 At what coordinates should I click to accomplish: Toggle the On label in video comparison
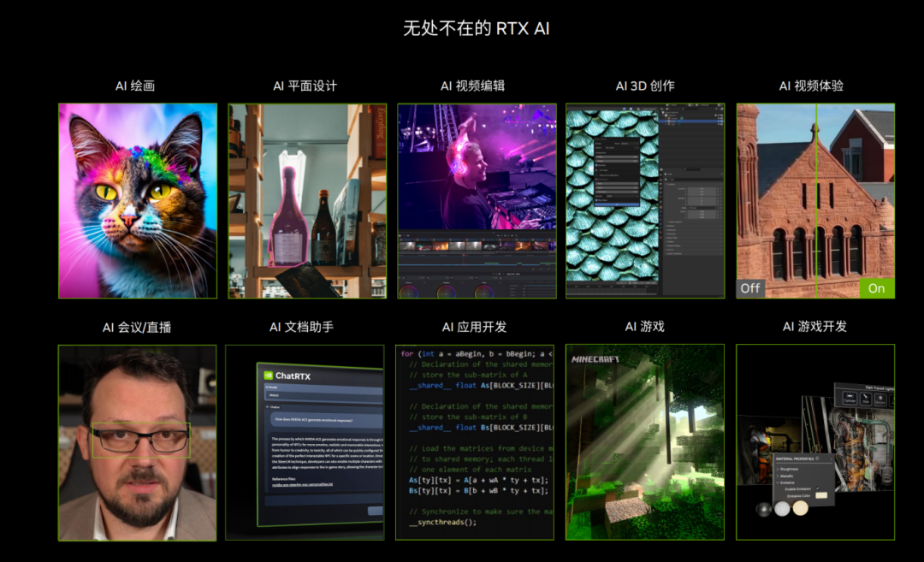click(876, 288)
